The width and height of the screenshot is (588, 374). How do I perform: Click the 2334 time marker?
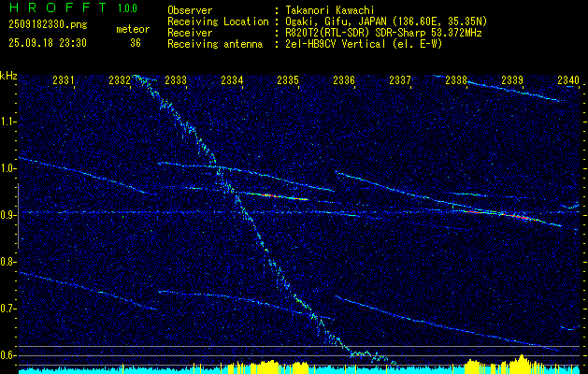(x=232, y=79)
